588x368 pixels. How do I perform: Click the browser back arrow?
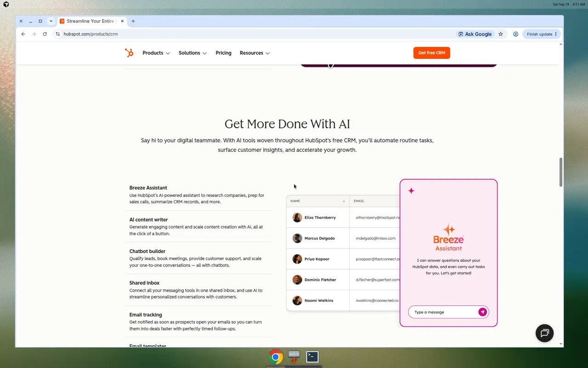(x=23, y=34)
